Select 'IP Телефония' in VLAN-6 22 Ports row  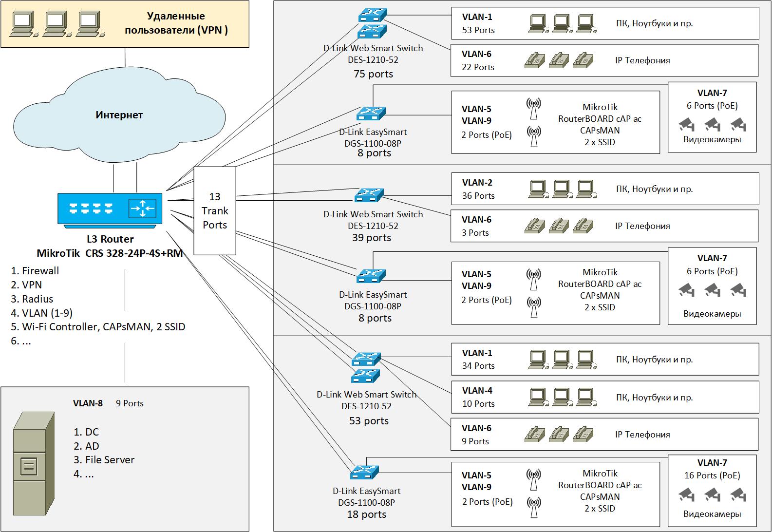click(642, 60)
